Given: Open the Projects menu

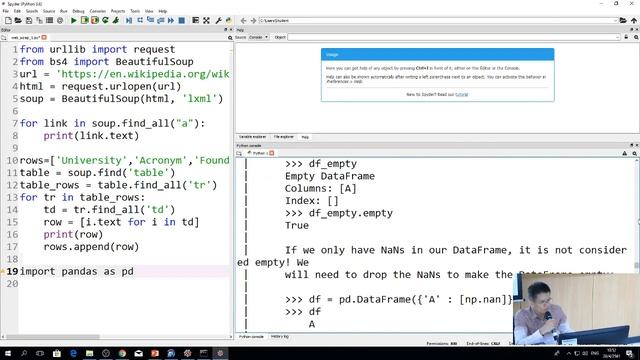Looking at the screenshot, I should tap(118, 11).
